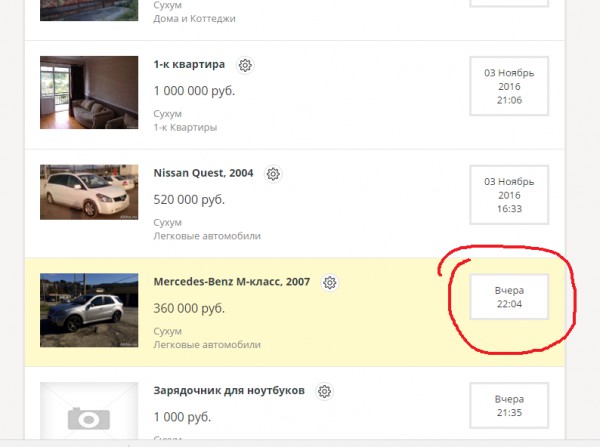Select the 1-к Квартиры category text
The width and height of the screenshot is (600, 447).
(185, 127)
